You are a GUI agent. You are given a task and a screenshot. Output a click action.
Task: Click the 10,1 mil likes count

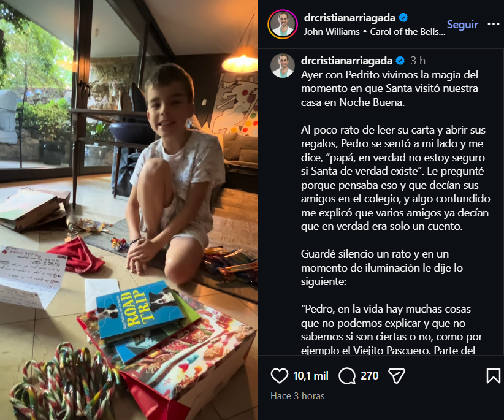coord(310,376)
